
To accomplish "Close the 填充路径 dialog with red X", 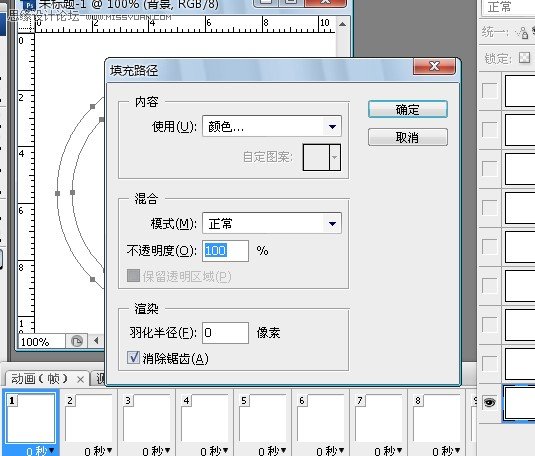I will click(x=434, y=66).
